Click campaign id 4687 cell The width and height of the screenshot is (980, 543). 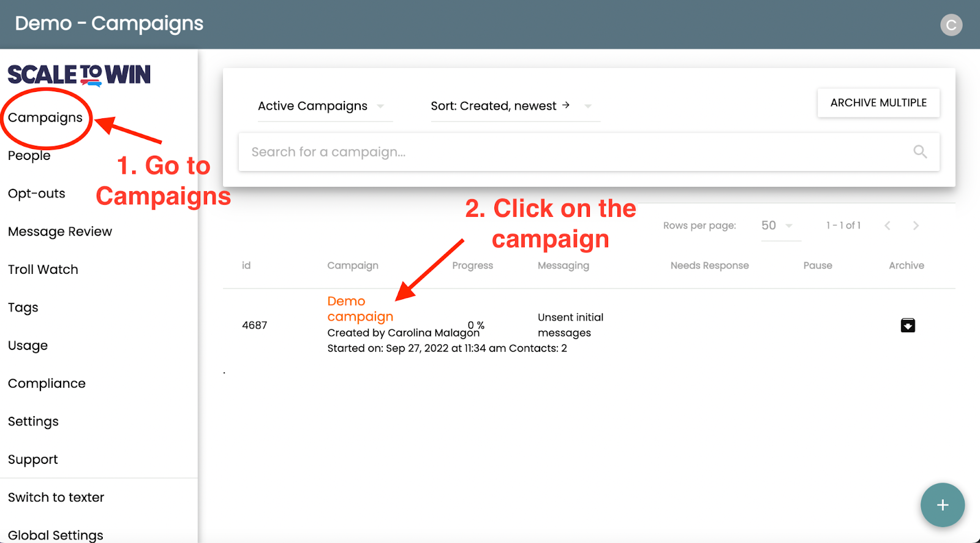tap(254, 325)
